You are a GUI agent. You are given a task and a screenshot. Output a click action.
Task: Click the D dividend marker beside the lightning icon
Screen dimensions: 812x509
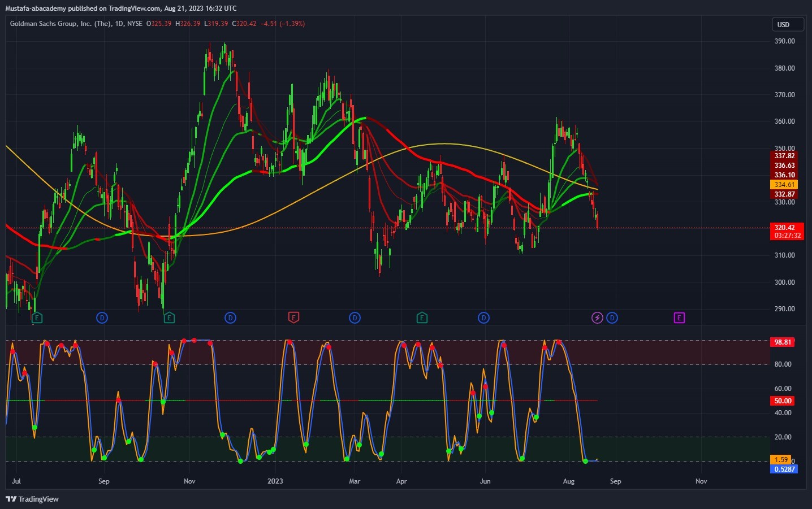[612, 318]
